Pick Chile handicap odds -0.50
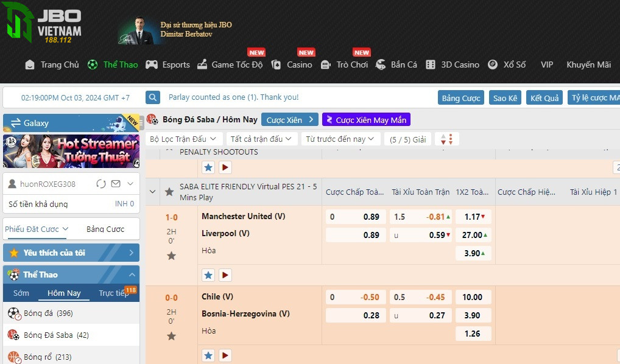This screenshot has width=620, height=364. (356, 297)
